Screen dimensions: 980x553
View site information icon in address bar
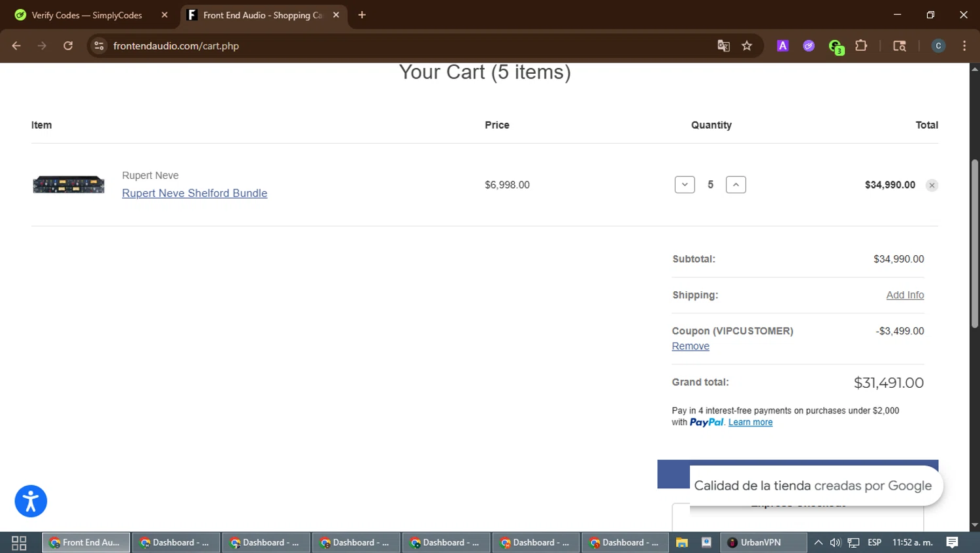(x=99, y=46)
